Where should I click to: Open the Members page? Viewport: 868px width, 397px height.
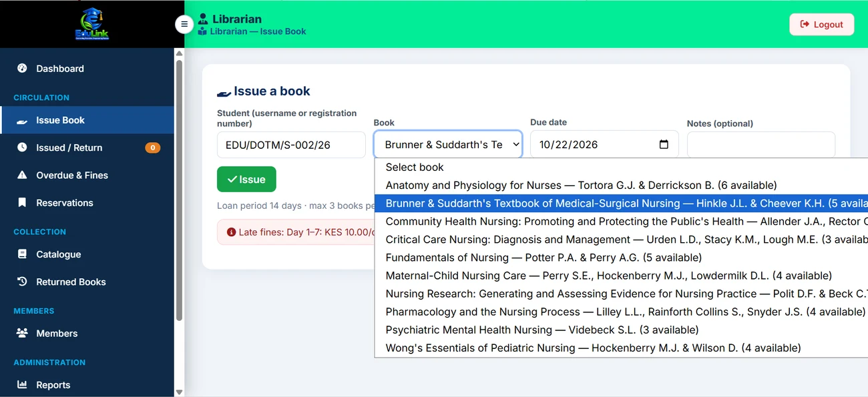tap(87, 333)
